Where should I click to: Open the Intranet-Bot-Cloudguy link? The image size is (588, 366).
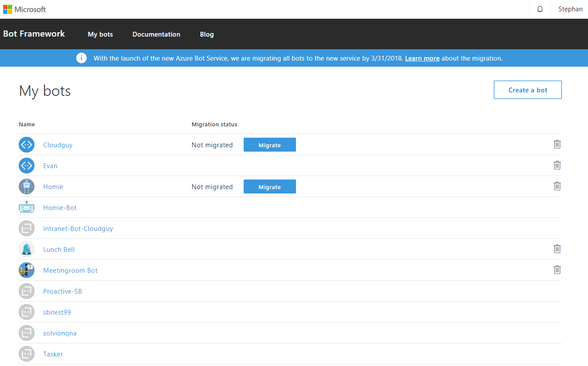coord(78,229)
